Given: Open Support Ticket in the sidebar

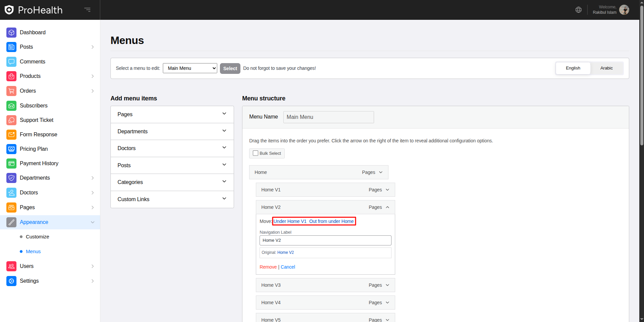Looking at the screenshot, I should point(37,120).
